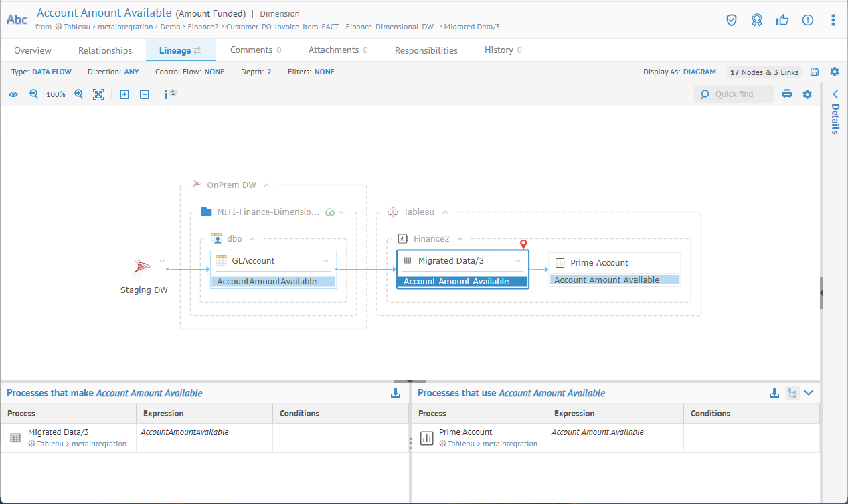Click the 100% zoom level indicator
848x504 pixels.
click(x=56, y=94)
